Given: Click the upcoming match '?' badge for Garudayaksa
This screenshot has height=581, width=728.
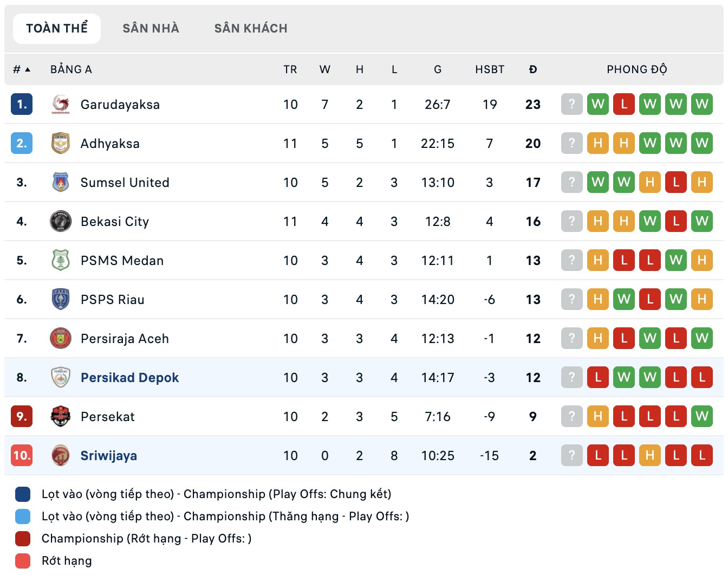Looking at the screenshot, I should click(571, 104).
